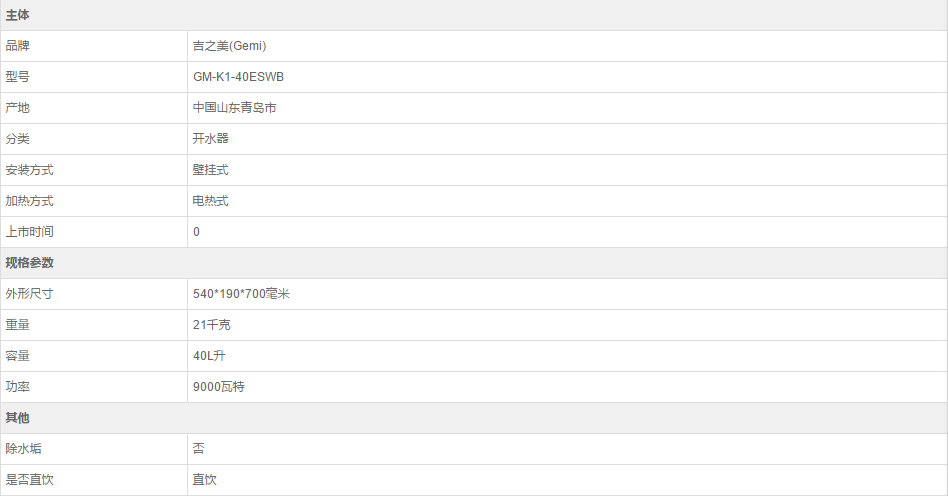Click the 上市时间 row label
948x496 pixels.
30,232
